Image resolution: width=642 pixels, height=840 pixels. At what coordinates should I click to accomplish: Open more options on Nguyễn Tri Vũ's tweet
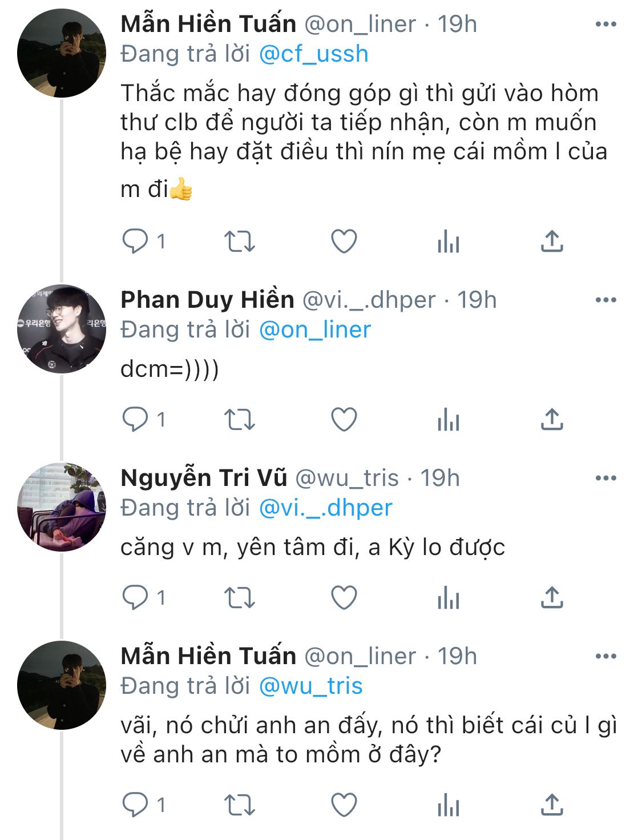(605, 479)
